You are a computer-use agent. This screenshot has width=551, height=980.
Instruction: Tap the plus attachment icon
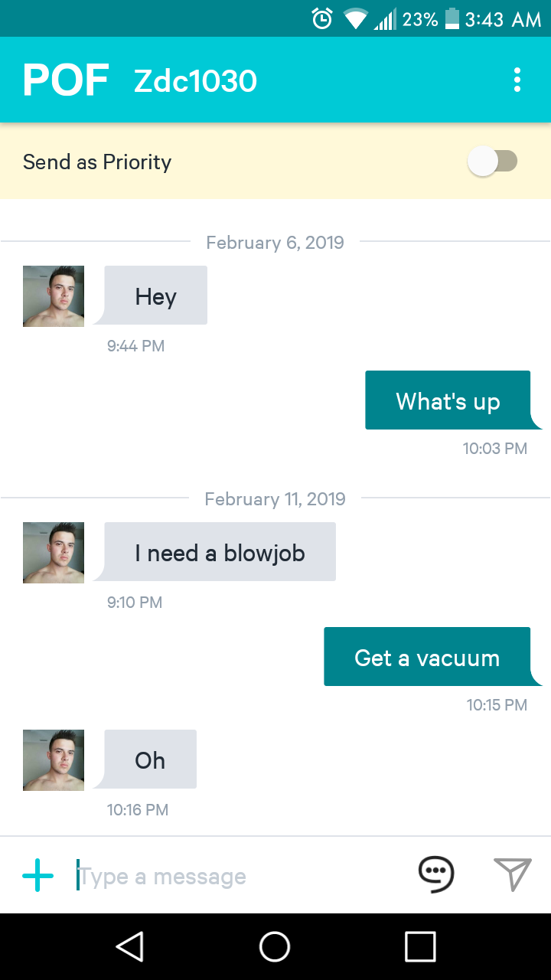(38, 875)
